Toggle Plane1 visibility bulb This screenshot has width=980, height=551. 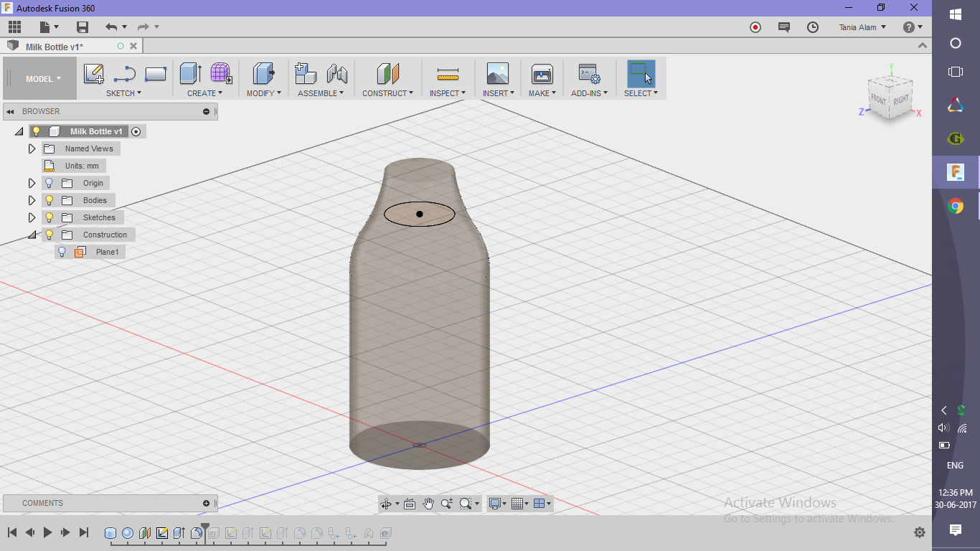[x=62, y=252]
